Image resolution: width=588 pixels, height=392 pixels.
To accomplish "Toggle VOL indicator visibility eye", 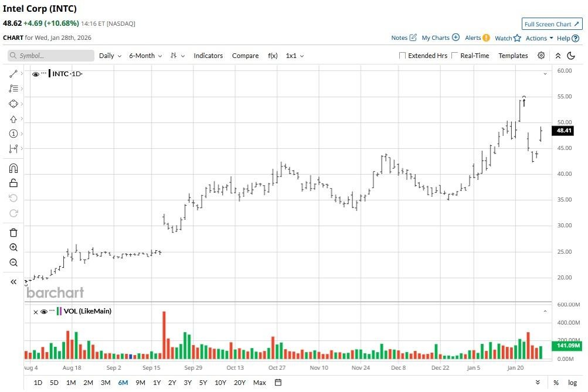I will tap(44, 311).
